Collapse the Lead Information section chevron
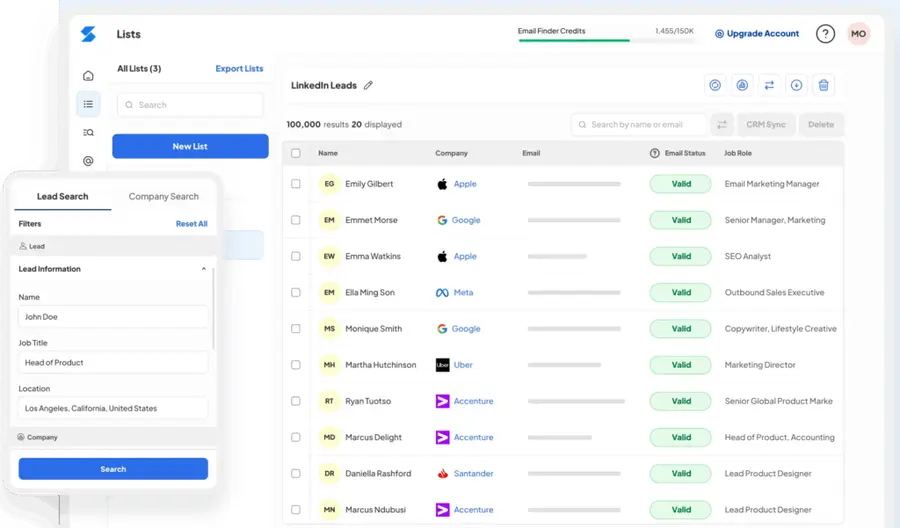Screen dimensions: 900x528 pos(204,269)
